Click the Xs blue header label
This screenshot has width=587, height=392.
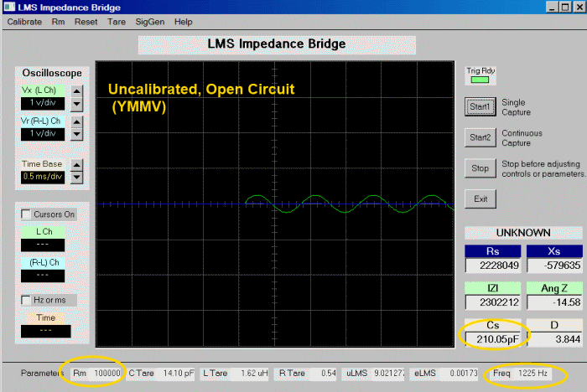point(554,251)
